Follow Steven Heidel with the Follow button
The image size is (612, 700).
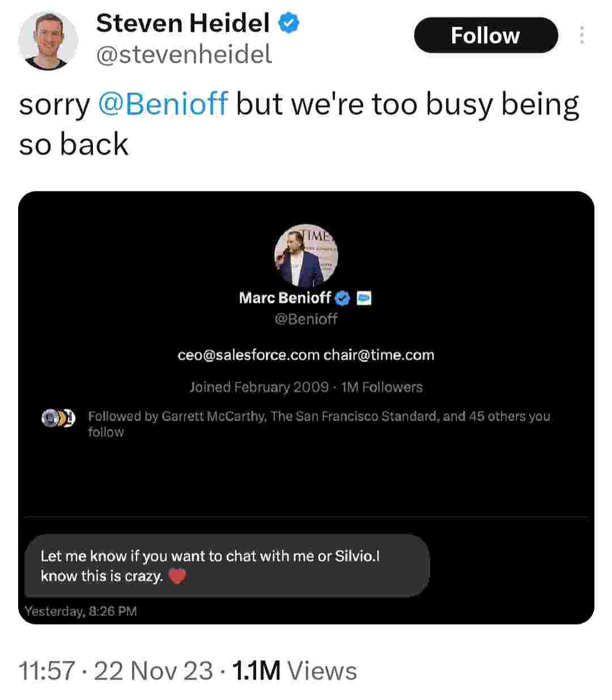click(485, 36)
